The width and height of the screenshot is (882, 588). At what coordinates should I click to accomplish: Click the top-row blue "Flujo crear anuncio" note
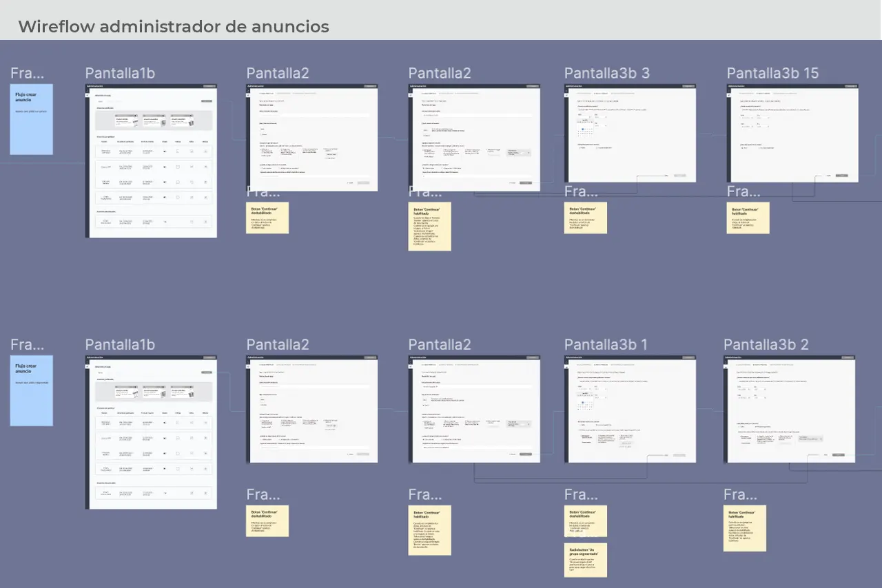click(31, 119)
